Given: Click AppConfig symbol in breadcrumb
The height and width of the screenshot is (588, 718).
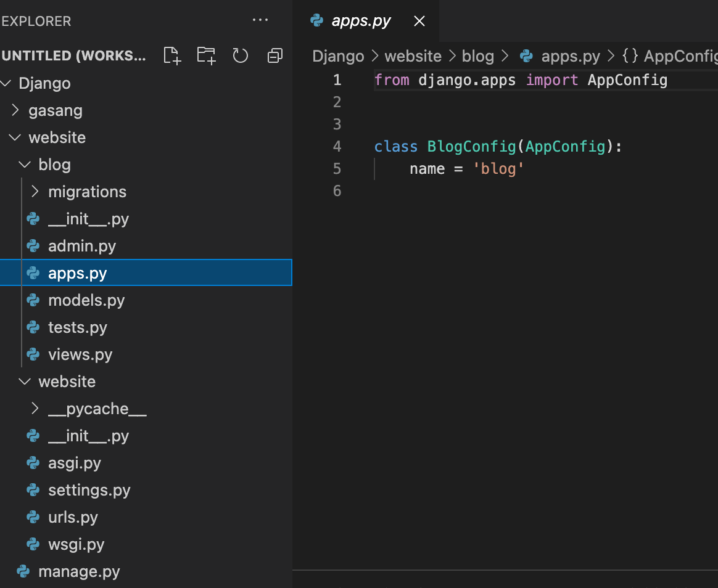Looking at the screenshot, I should (680, 56).
